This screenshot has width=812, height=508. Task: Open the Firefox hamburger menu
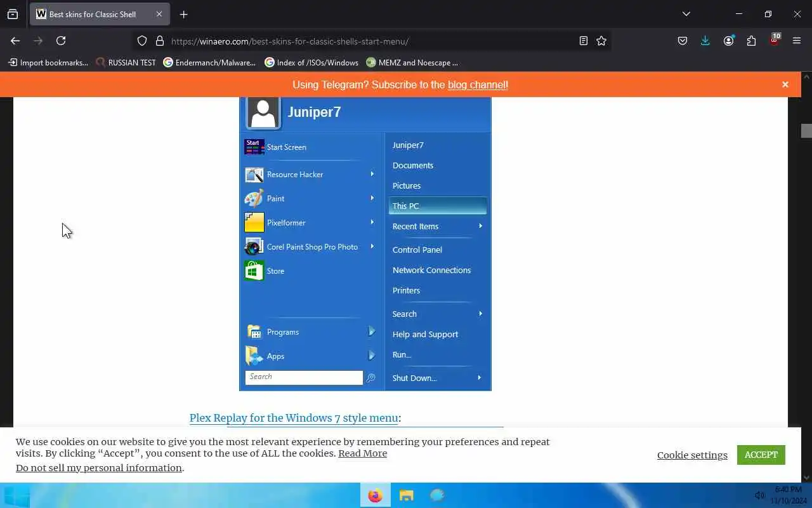coord(797,41)
